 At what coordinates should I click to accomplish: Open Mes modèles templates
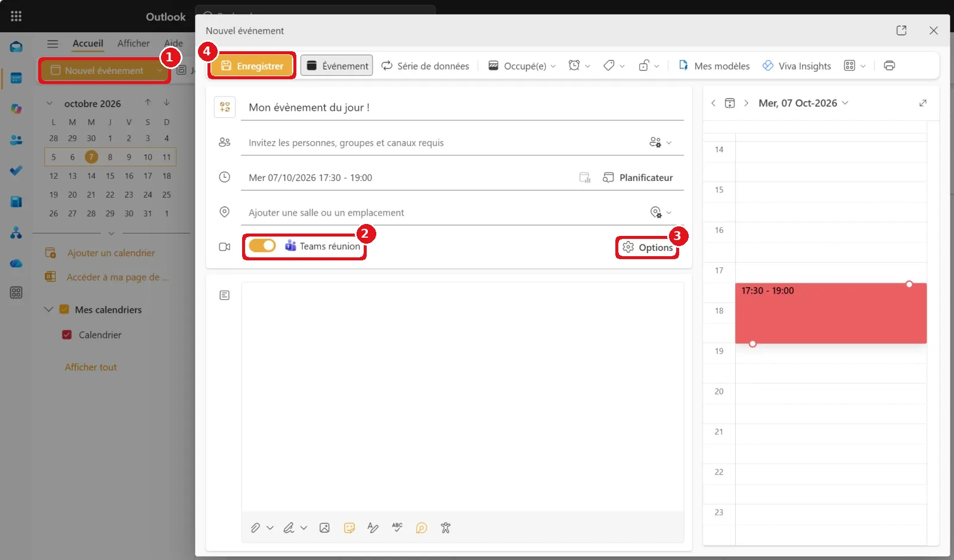click(714, 66)
